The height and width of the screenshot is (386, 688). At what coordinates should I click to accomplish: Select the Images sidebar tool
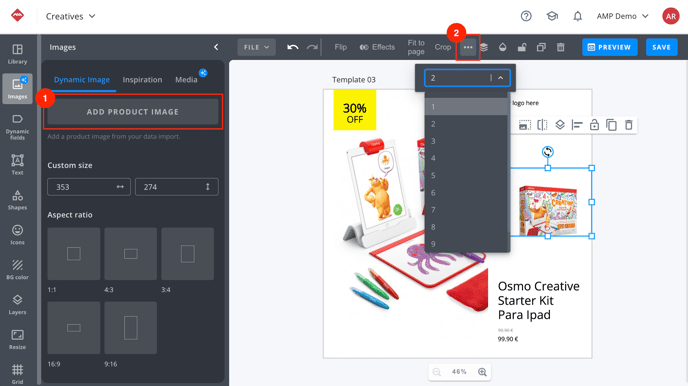click(x=18, y=89)
